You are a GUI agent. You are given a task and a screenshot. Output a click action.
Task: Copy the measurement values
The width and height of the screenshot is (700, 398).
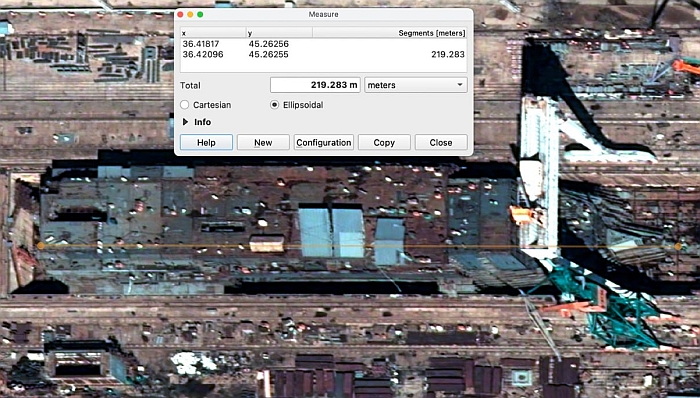pos(384,142)
